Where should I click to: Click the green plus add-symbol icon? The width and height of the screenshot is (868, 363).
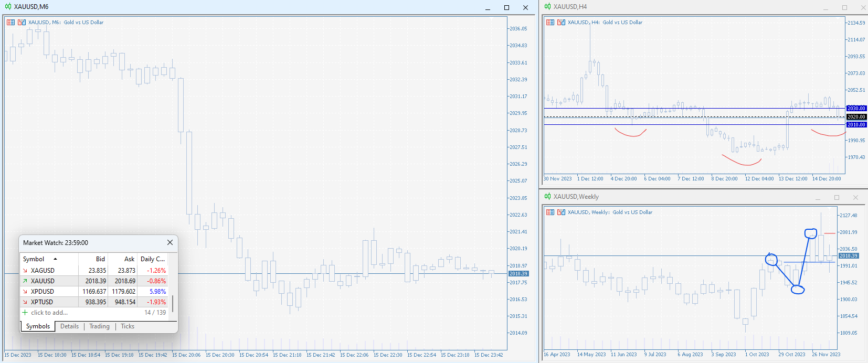coord(25,313)
